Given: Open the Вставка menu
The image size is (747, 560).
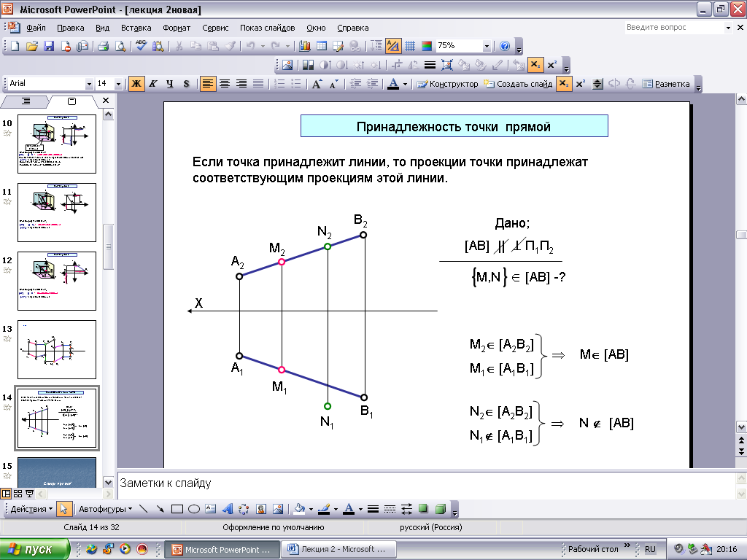Looking at the screenshot, I should [136, 28].
